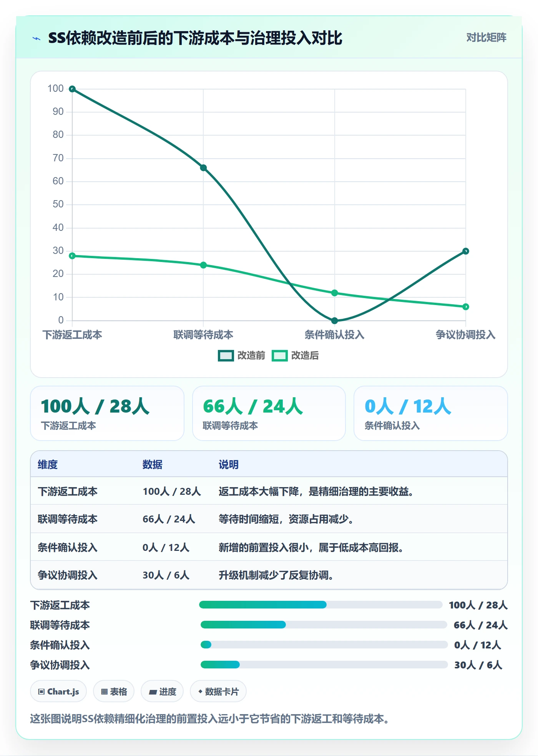Select the 条件确认投入 table row label
The height and width of the screenshot is (756, 538).
(68, 547)
